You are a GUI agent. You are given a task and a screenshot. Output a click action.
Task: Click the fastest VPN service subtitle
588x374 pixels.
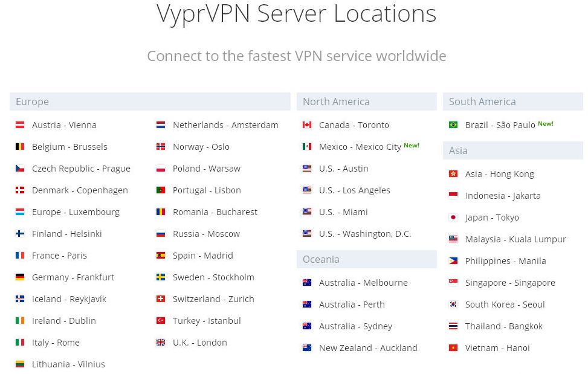tap(297, 56)
